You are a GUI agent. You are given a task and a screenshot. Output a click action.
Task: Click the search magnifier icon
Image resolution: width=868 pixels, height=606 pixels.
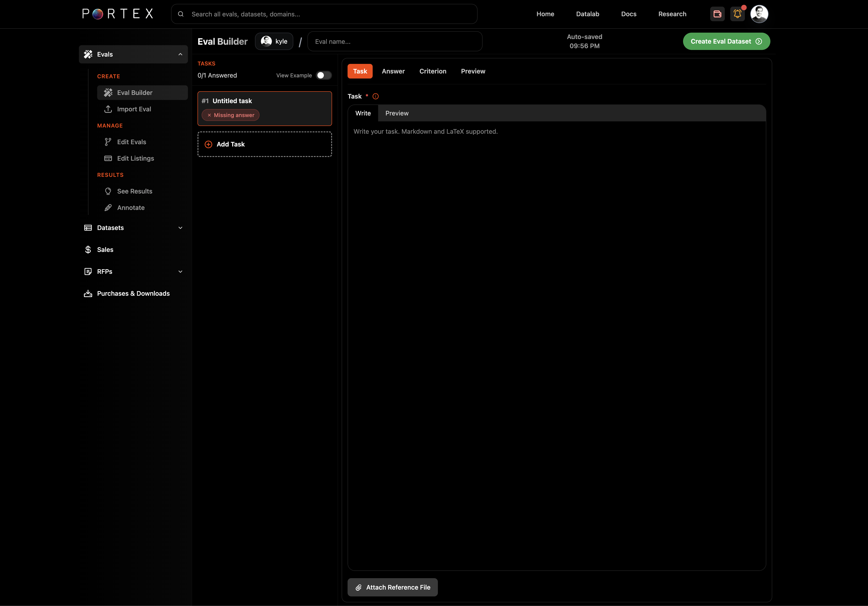[181, 14]
